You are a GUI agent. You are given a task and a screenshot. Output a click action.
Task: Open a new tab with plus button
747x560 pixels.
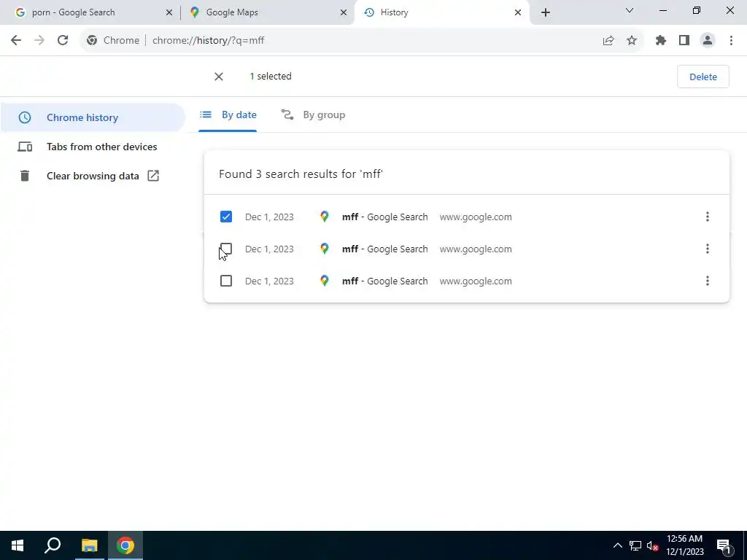546,12
